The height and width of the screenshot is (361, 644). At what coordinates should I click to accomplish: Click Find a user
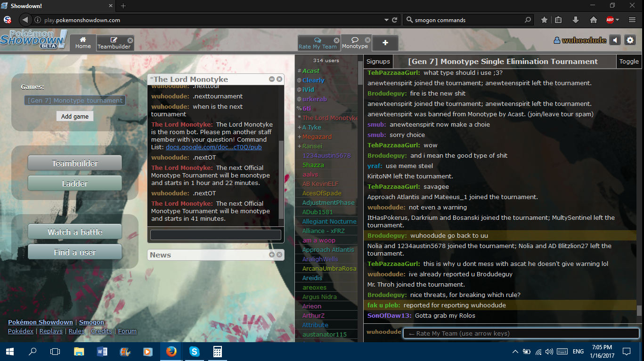click(75, 252)
